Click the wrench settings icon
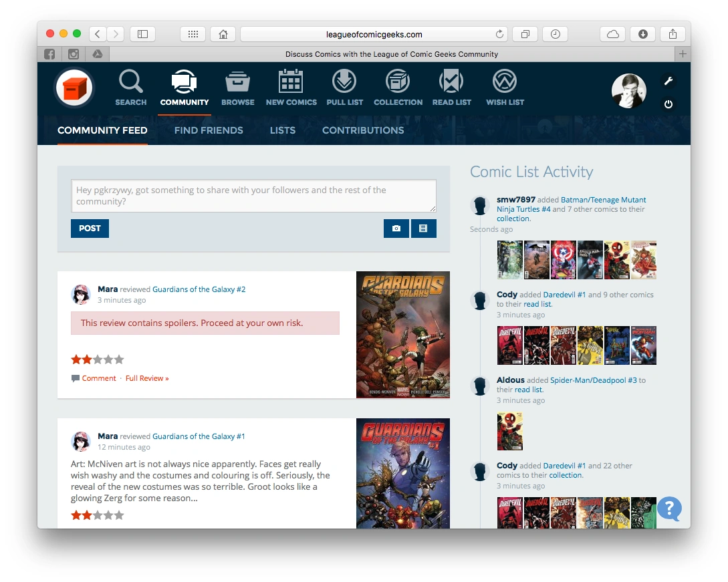The image size is (728, 582). pos(669,82)
